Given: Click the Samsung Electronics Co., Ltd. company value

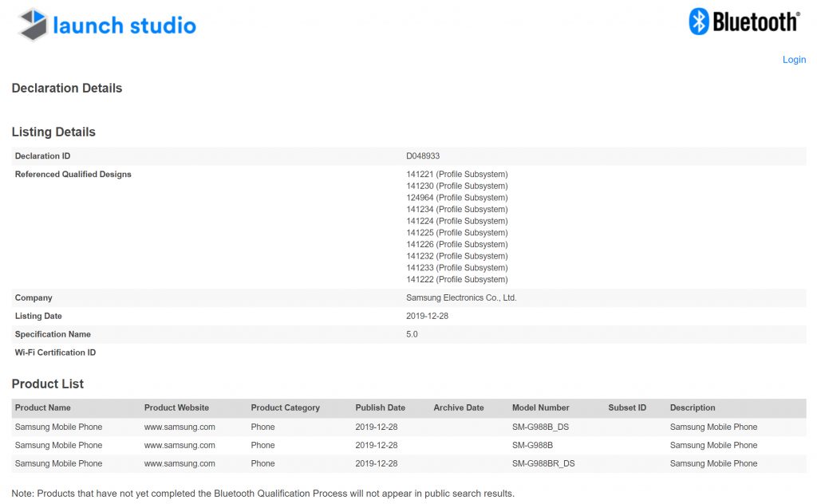Looking at the screenshot, I should pos(461,297).
